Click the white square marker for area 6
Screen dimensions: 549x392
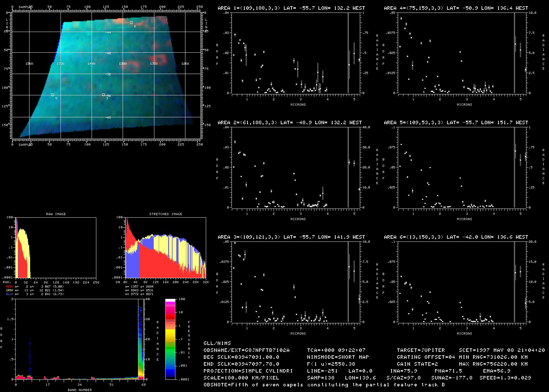[131, 23]
